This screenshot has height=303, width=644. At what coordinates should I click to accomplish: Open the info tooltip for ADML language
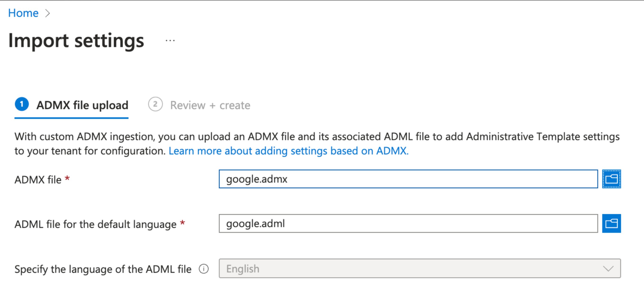[203, 269]
